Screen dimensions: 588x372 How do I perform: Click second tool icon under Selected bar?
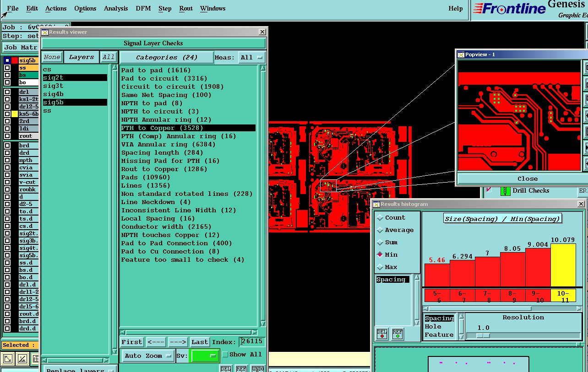click(23, 359)
